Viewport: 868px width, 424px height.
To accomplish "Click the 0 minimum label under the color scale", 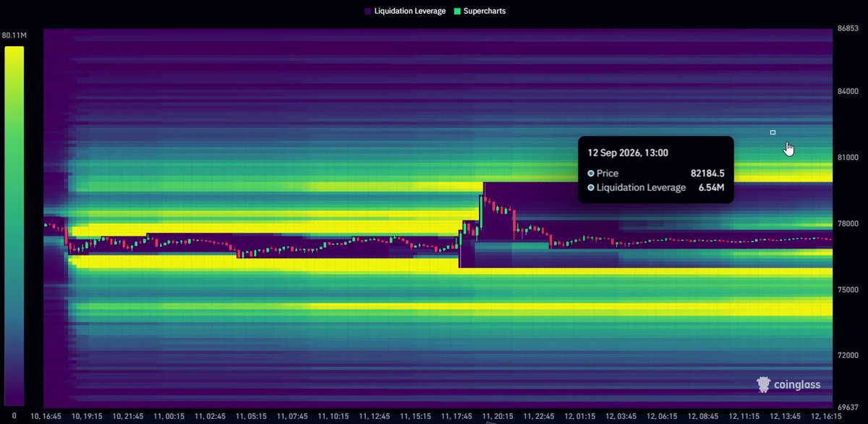I will (x=14, y=416).
